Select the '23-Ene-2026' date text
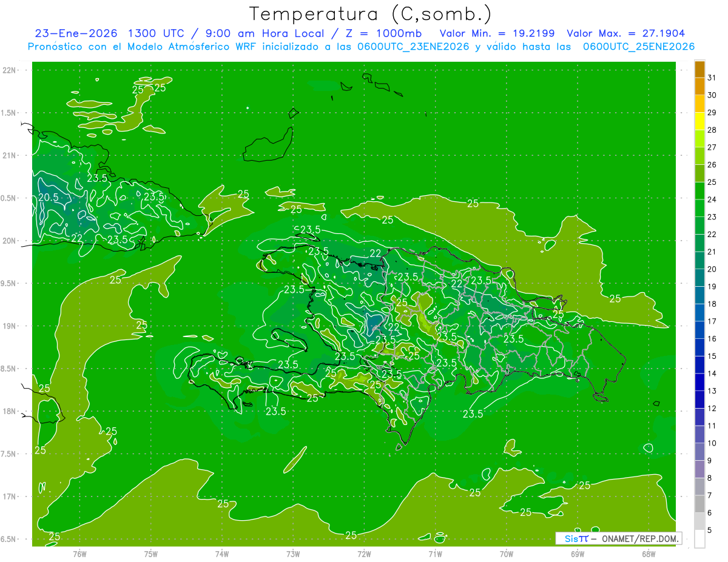 point(76,33)
